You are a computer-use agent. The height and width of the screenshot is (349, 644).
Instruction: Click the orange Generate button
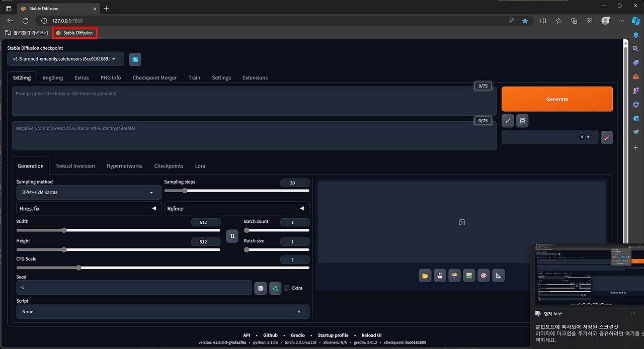coord(557,99)
